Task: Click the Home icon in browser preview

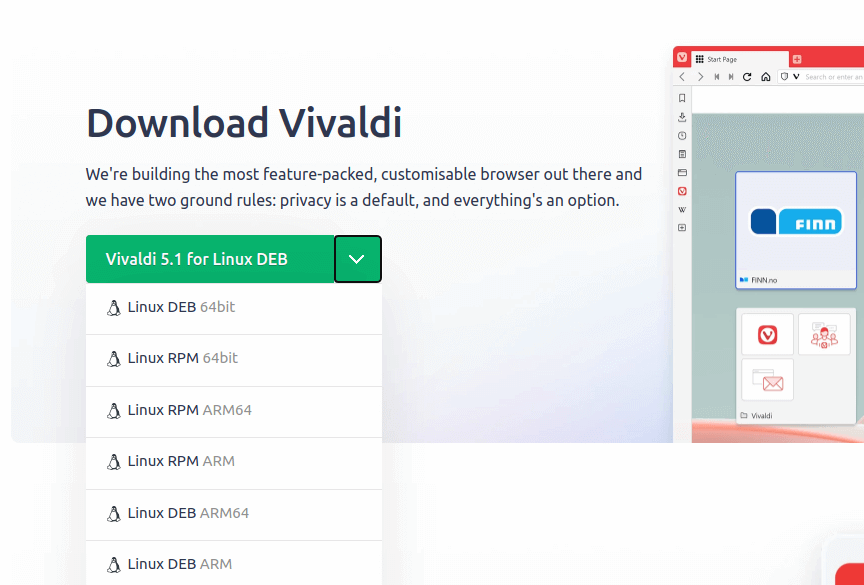Action: (765, 77)
